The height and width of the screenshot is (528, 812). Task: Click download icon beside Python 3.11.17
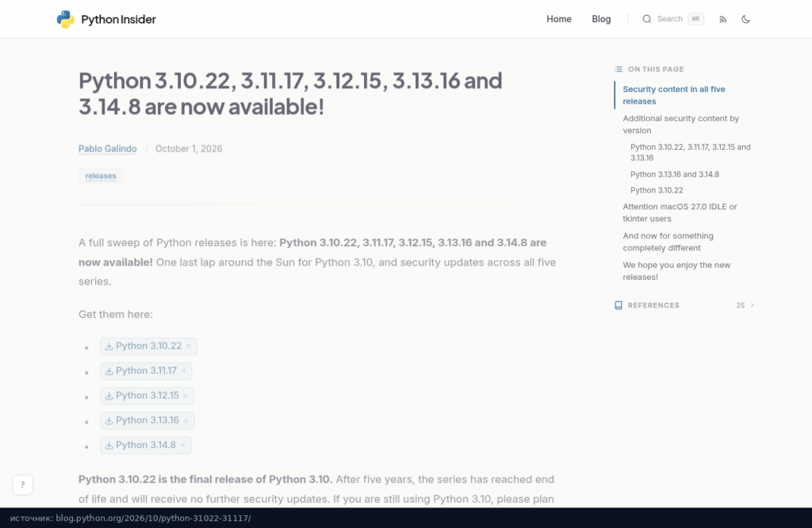click(109, 371)
